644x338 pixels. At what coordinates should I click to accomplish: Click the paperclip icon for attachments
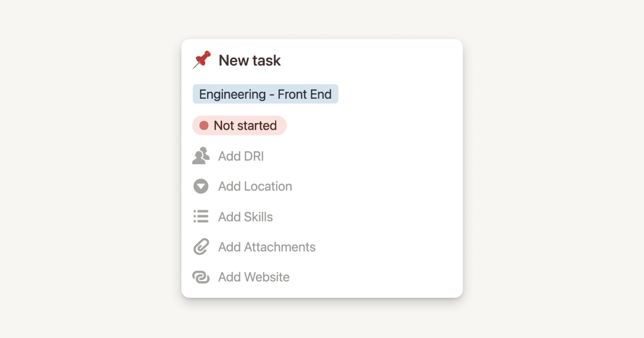pos(200,247)
